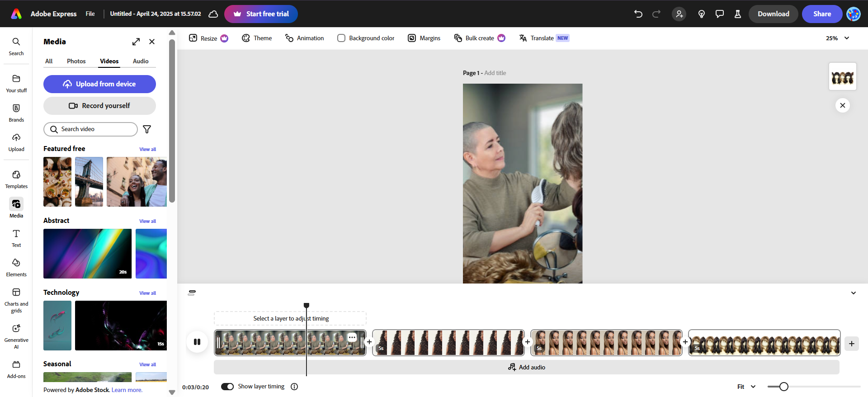View all Seasonal videos

pos(148,364)
